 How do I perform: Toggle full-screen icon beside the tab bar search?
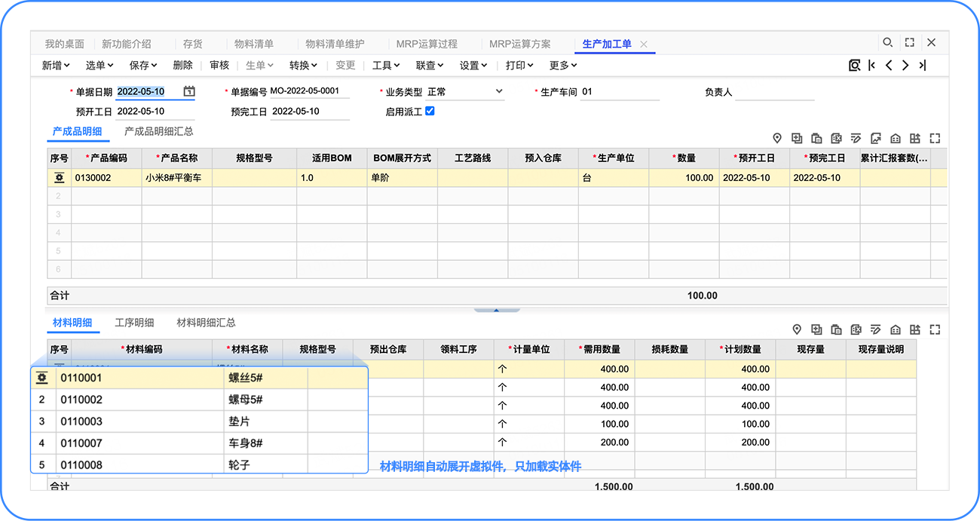click(910, 43)
